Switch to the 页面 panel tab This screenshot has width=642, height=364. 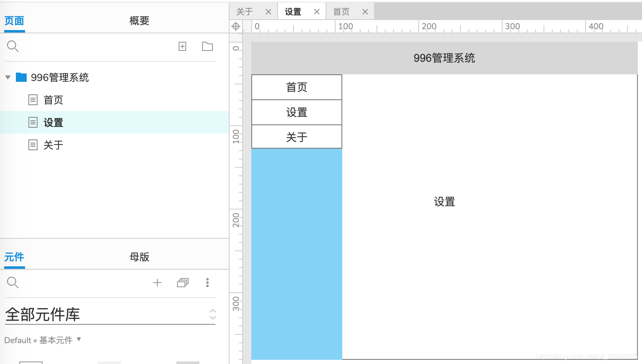(14, 21)
